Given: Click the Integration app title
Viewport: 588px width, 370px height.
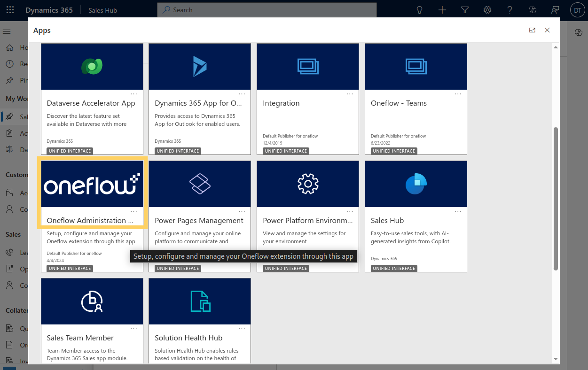Looking at the screenshot, I should (x=281, y=103).
